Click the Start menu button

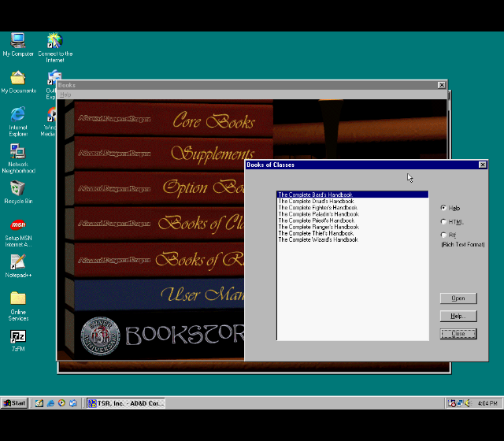(14, 403)
